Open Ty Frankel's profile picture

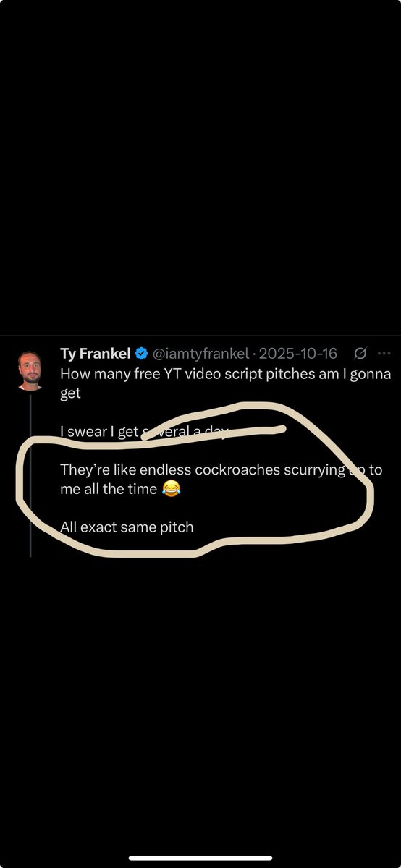click(30, 371)
